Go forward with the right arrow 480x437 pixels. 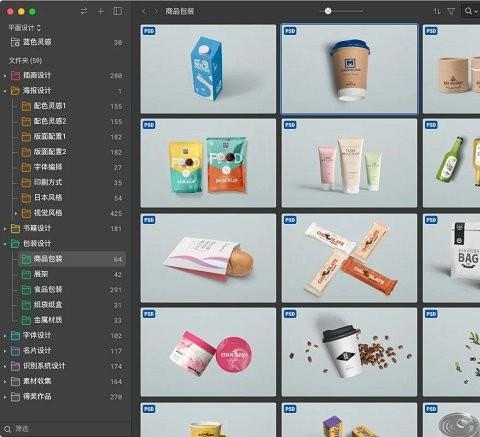pyautogui.click(x=156, y=11)
